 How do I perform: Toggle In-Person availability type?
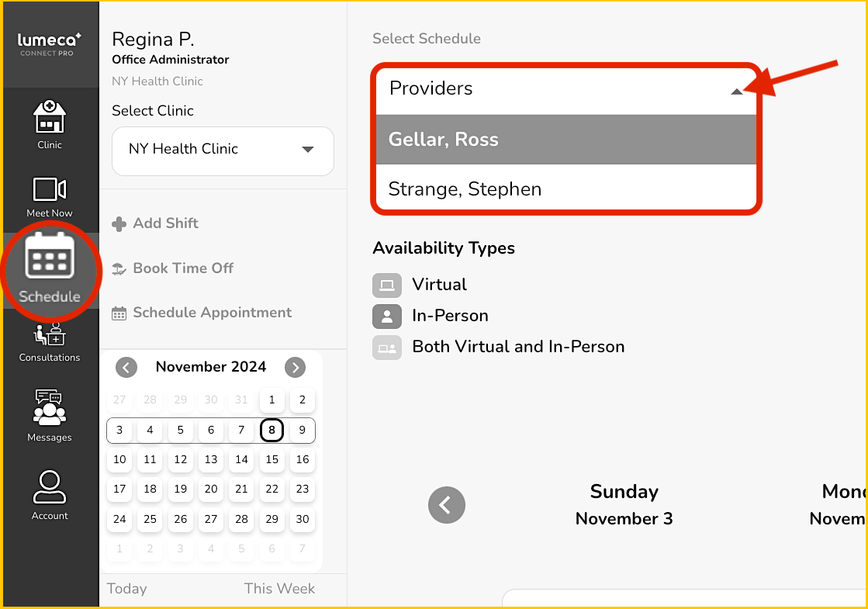[386, 316]
